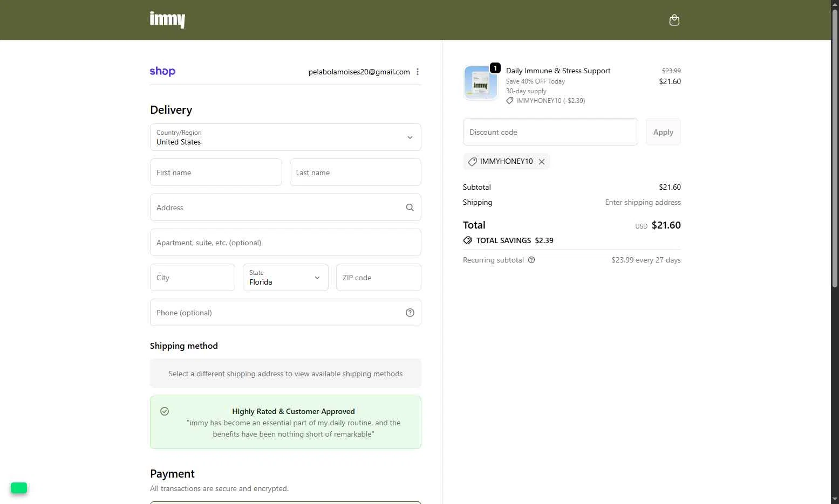This screenshot has width=839, height=504.
Task: Remove the IMMYHONEY10 discount code
Action: [x=542, y=162]
